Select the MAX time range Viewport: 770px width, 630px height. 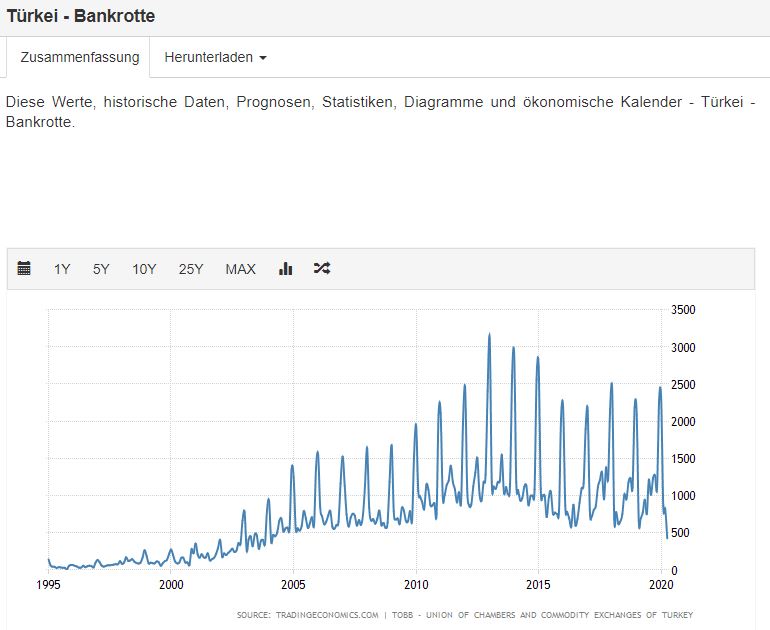pos(241,269)
